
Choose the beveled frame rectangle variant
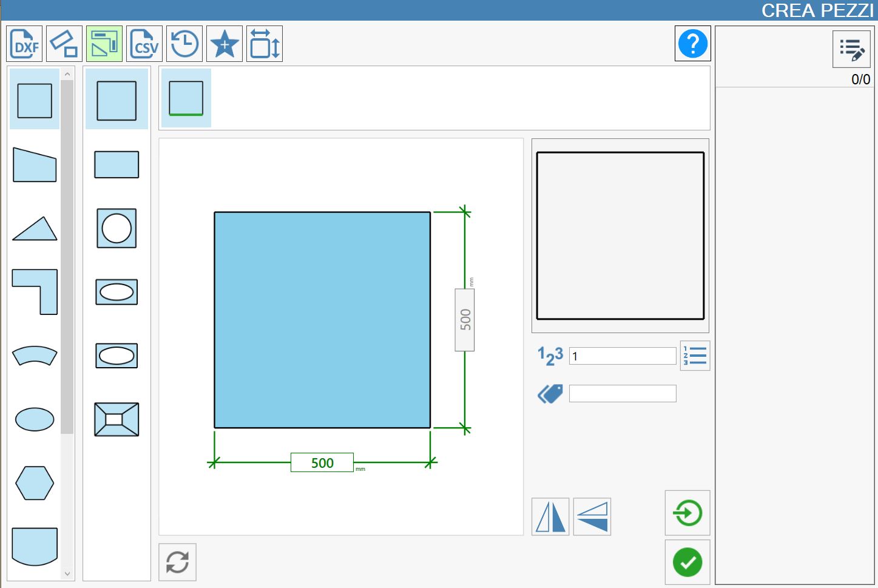[117, 419]
